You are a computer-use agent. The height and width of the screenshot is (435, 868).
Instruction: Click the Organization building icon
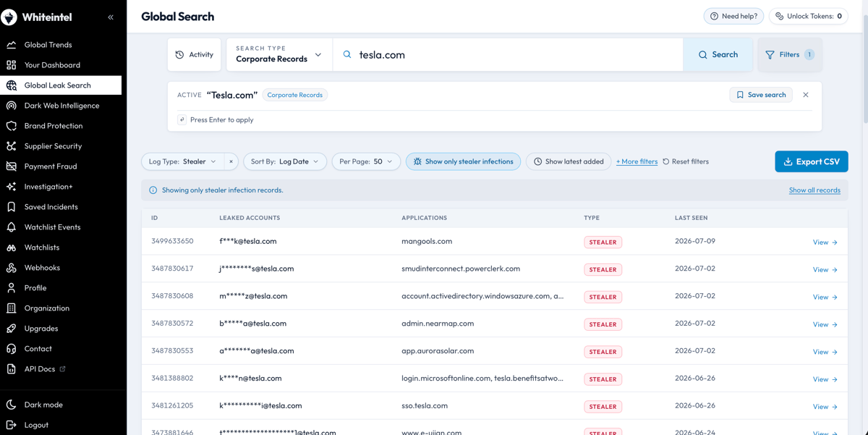pyautogui.click(x=12, y=308)
